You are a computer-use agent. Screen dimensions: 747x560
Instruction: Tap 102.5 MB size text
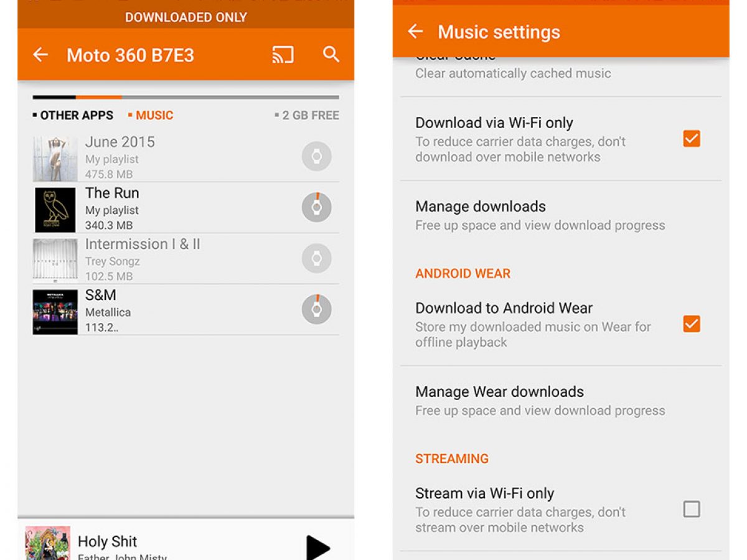point(109,276)
